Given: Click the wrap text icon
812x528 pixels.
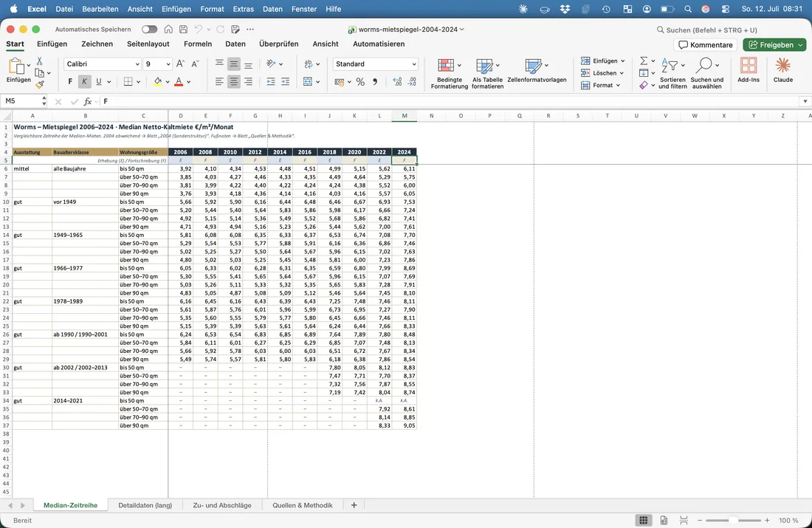Looking at the screenshot, I should [309, 64].
